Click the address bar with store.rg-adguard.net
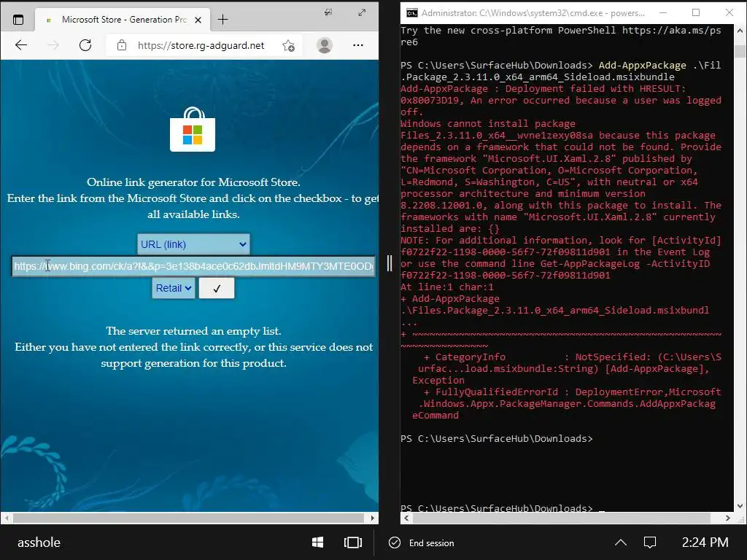Screen dimensions: 747x560 [x=201, y=45]
